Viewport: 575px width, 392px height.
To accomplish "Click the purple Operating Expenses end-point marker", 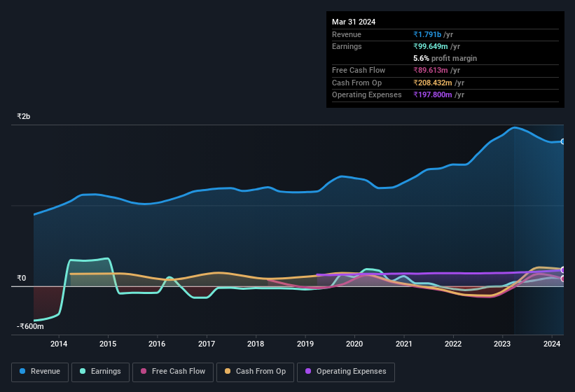I will click(563, 270).
